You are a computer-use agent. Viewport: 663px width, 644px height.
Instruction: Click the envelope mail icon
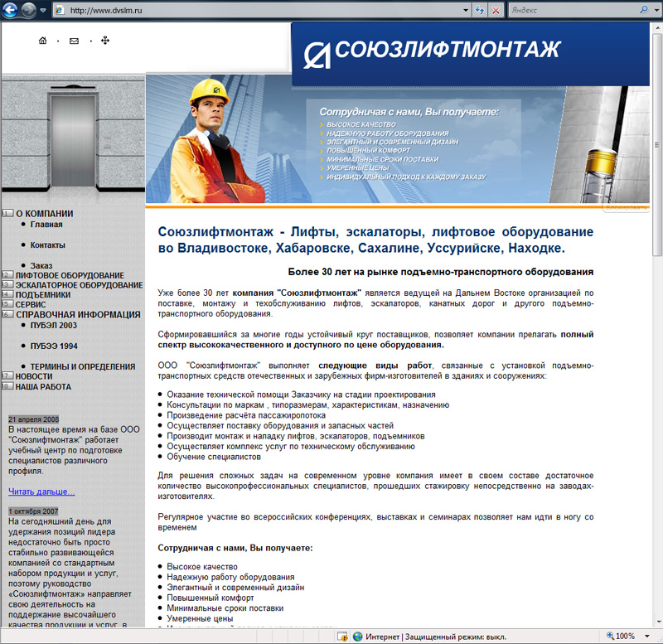(x=74, y=41)
